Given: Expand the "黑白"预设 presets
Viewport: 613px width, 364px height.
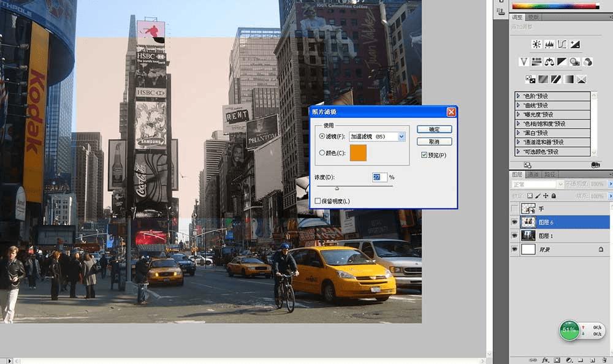Looking at the screenshot, I should click(x=518, y=133).
